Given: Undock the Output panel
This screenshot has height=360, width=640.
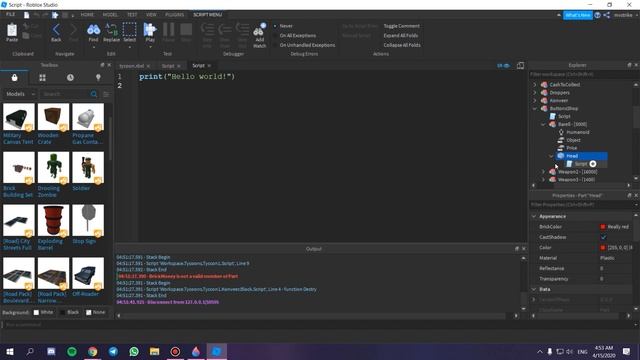Looking at the screenshot, I should point(517,249).
